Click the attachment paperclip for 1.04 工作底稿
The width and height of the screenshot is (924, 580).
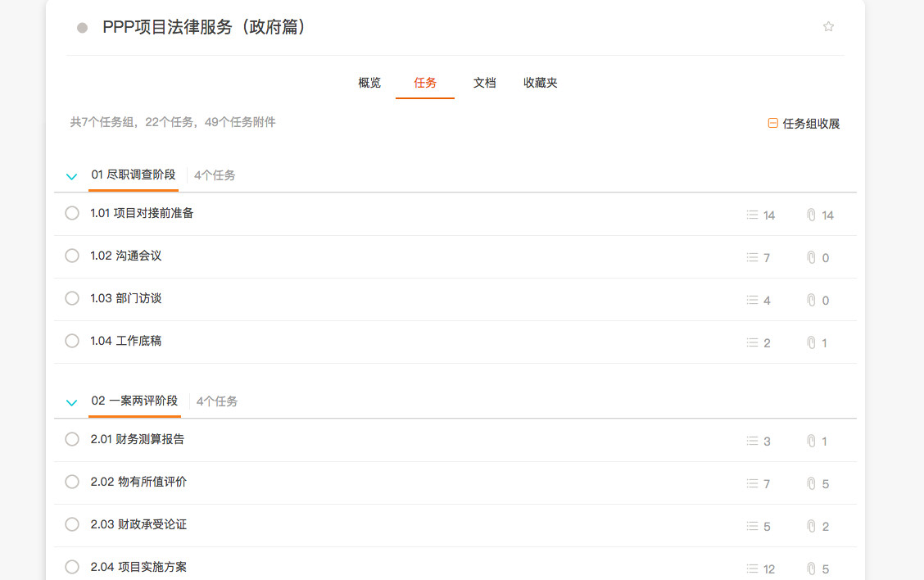[811, 342]
